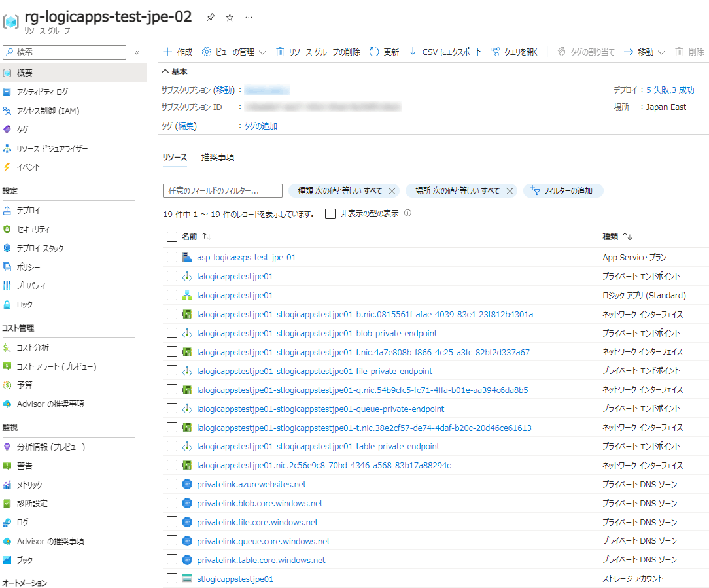
Task: Click the コスト アラート (プレビュー) icon
Action: pos(7,366)
